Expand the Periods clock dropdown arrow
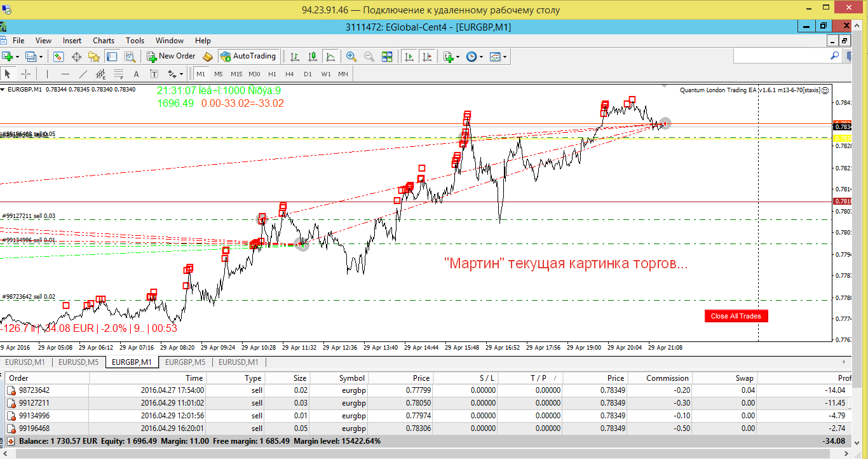This screenshot has height=459, width=868. pyautogui.click(x=481, y=57)
